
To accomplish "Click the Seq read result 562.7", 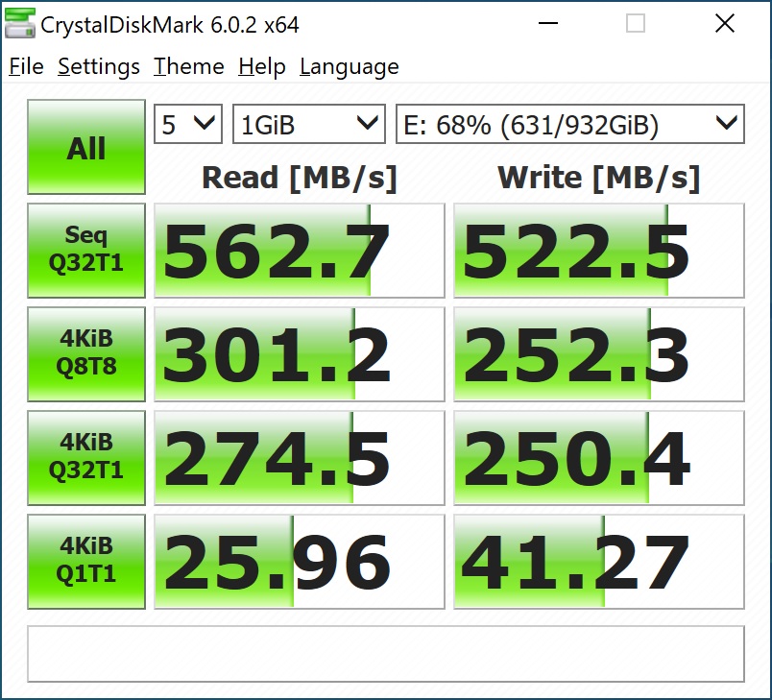I will (300, 251).
